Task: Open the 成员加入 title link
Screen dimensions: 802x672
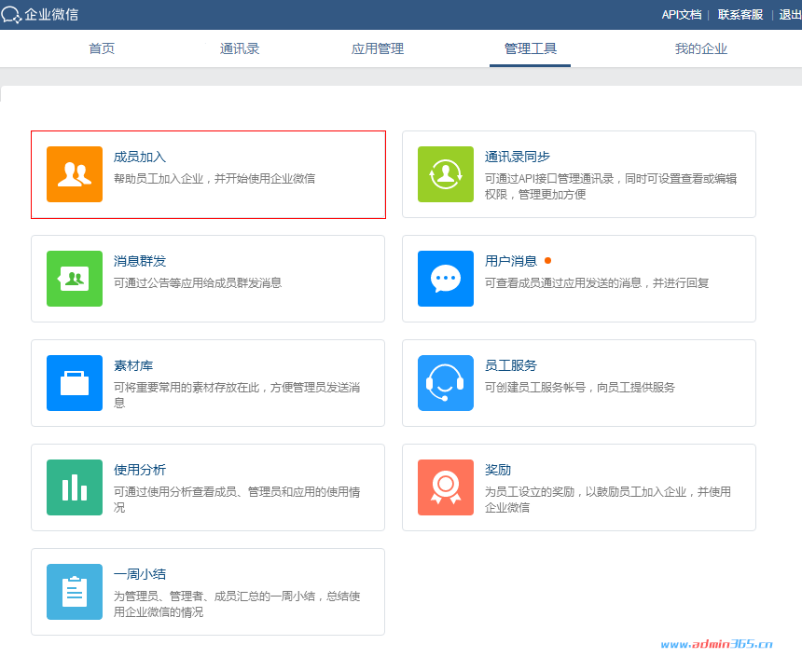Action: (x=140, y=157)
